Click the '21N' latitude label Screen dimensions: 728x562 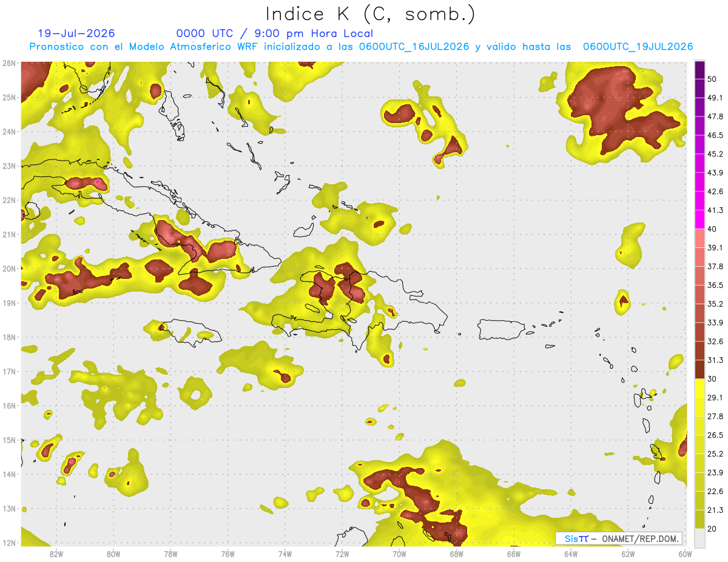coord(8,235)
